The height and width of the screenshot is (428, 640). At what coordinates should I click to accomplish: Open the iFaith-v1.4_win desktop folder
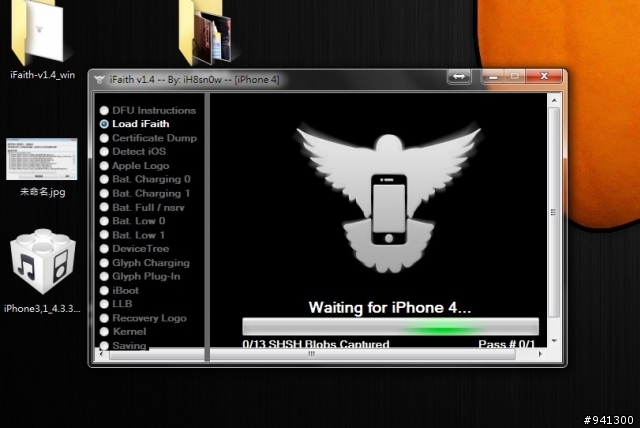tap(42, 39)
